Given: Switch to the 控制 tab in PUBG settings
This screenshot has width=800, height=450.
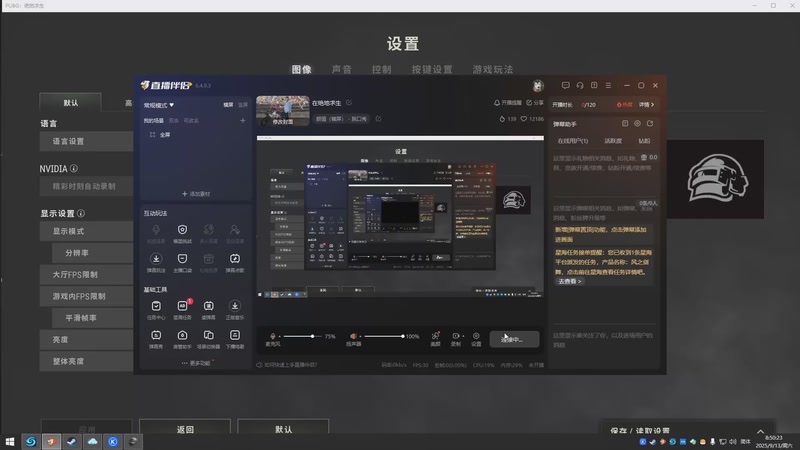Looking at the screenshot, I should [381, 69].
